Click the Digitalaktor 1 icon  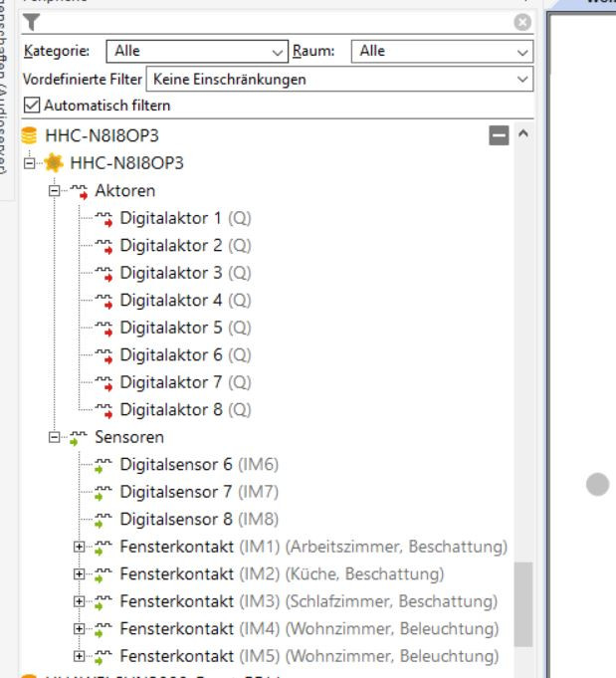103,219
